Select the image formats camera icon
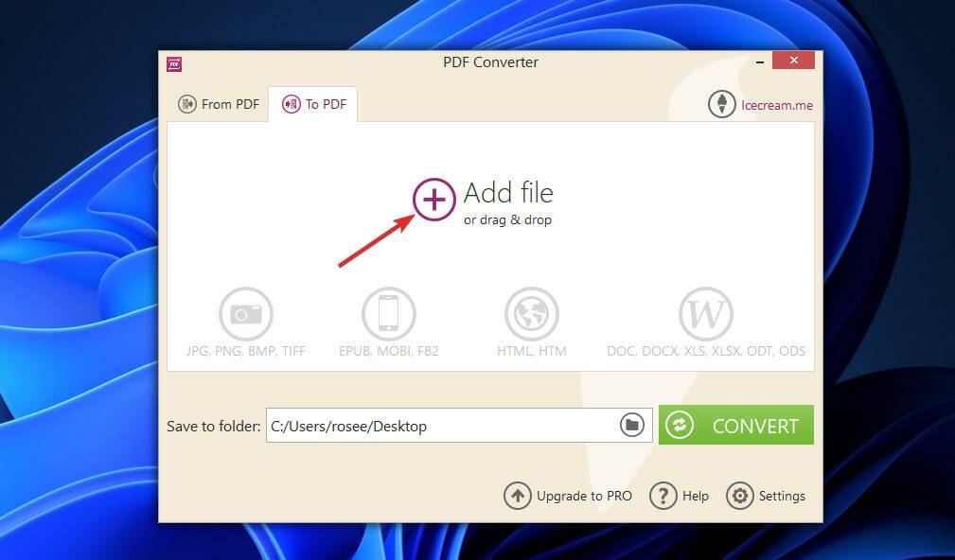Image resolution: width=955 pixels, height=560 pixels. click(x=245, y=313)
